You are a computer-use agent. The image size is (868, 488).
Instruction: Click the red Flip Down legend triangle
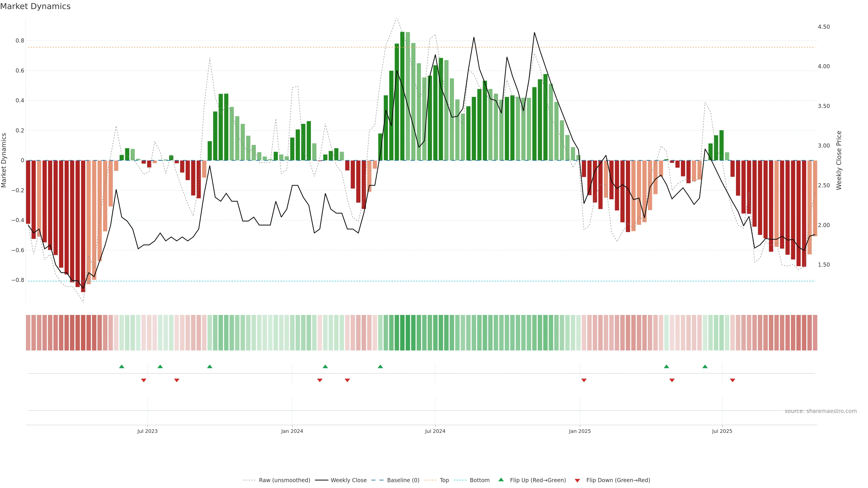[577, 480]
